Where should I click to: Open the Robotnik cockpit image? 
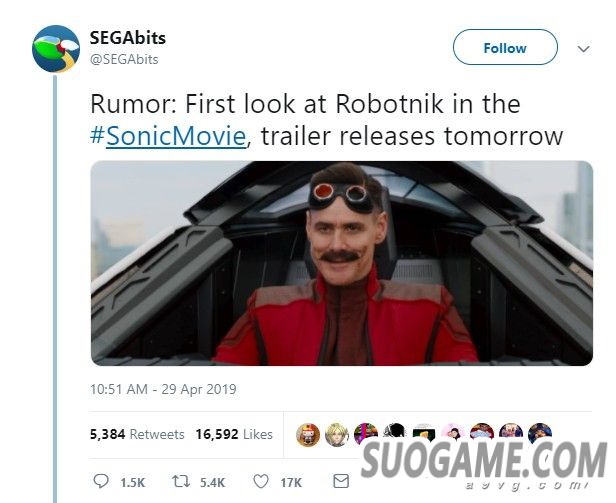pos(341,263)
